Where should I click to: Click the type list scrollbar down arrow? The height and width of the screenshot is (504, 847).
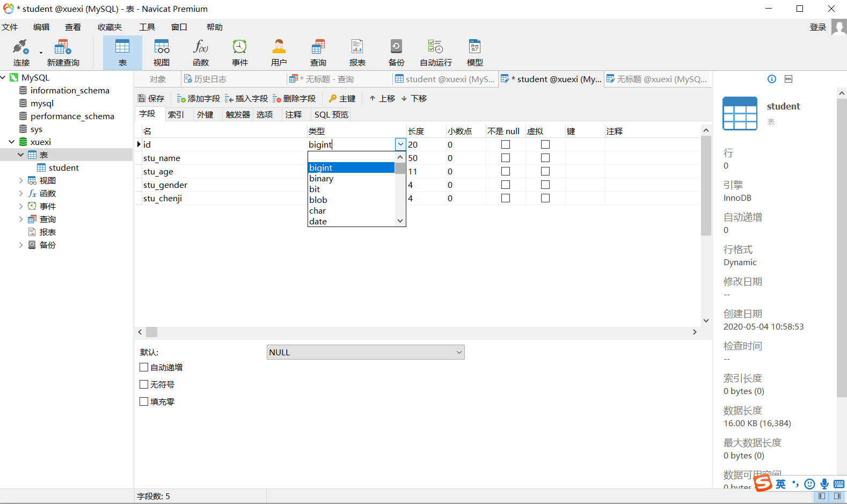400,221
